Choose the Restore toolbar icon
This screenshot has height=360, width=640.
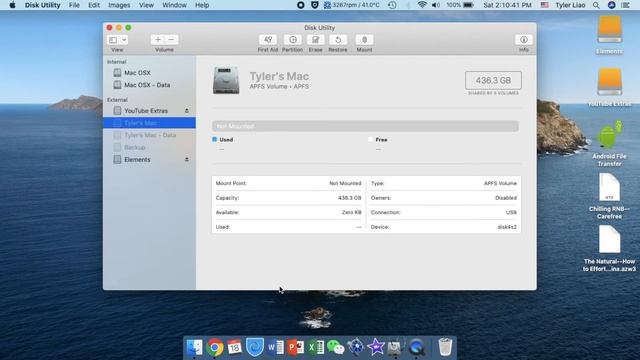[338, 40]
